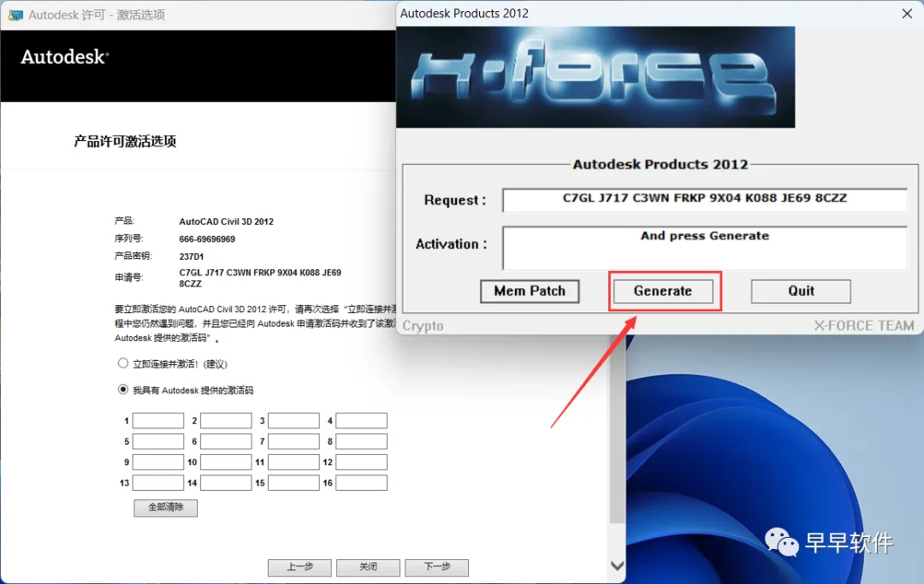The width and height of the screenshot is (924, 584).
Task: Click the Request field in Autodesk Products 2012 dialog
Action: coord(704,199)
